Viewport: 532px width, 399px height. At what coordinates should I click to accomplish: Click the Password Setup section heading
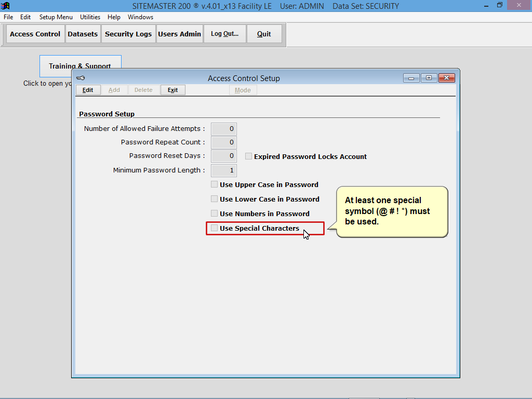coord(107,114)
